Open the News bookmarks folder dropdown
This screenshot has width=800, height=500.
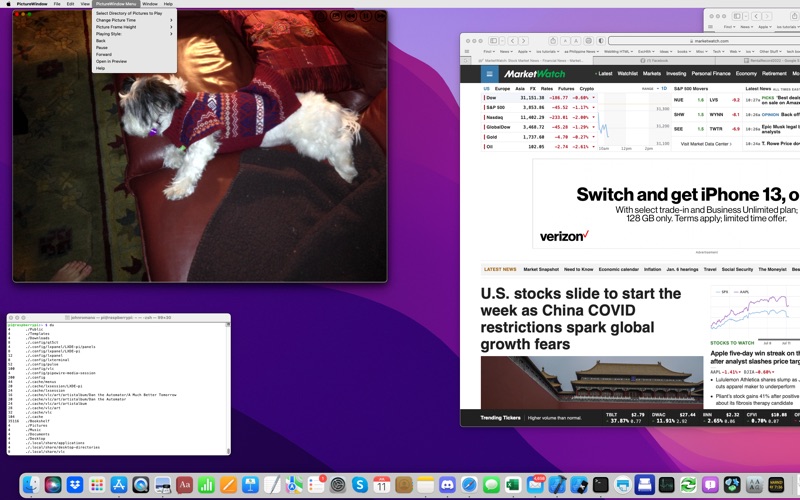point(505,52)
